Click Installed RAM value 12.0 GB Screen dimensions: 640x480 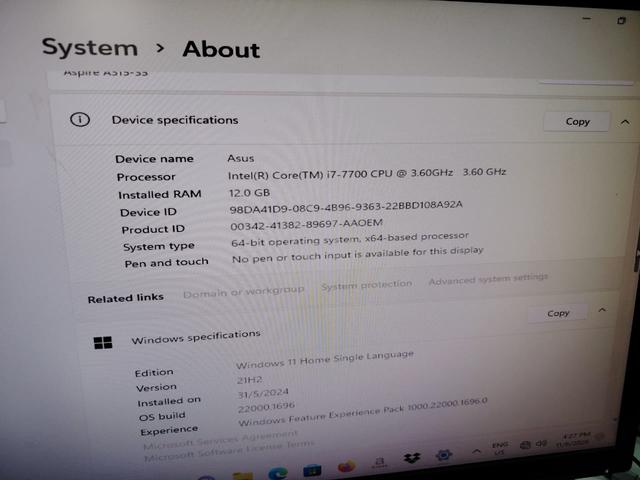click(x=249, y=193)
